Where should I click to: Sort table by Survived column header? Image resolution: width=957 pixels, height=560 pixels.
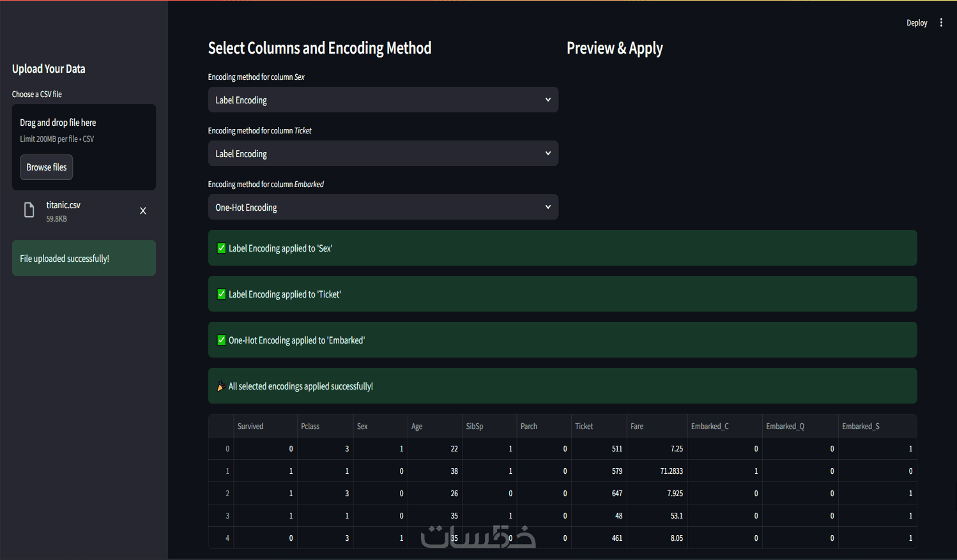[250, 427]
